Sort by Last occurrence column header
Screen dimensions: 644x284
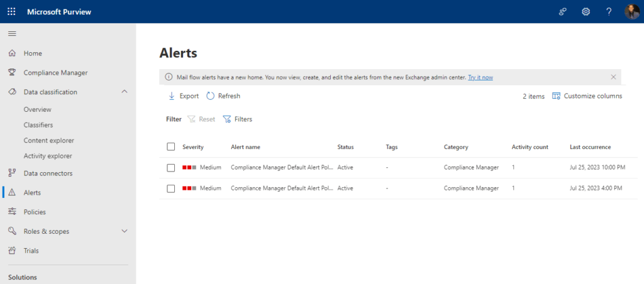tap(590, 147)
